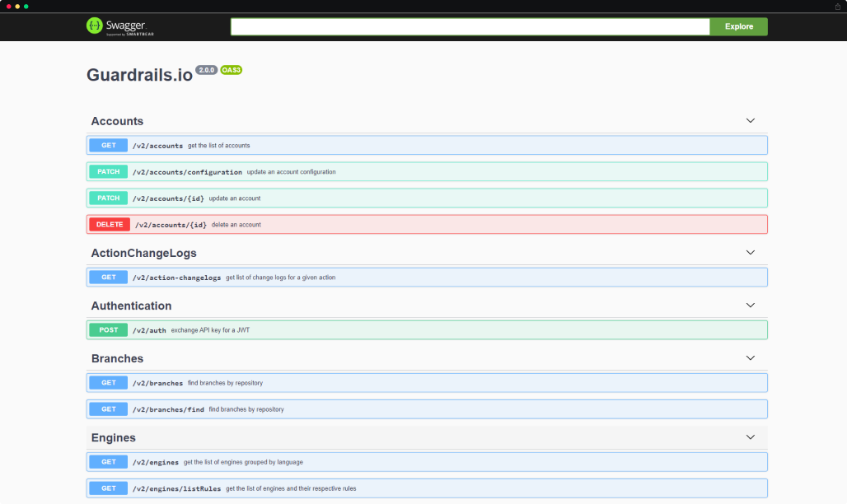Click the OAS3 badge next to the title
The width and height of the screenshot is (847, 504).
[230, 70]
